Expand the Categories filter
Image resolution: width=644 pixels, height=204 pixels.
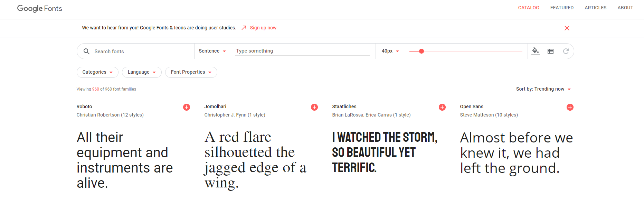(97, 72)
